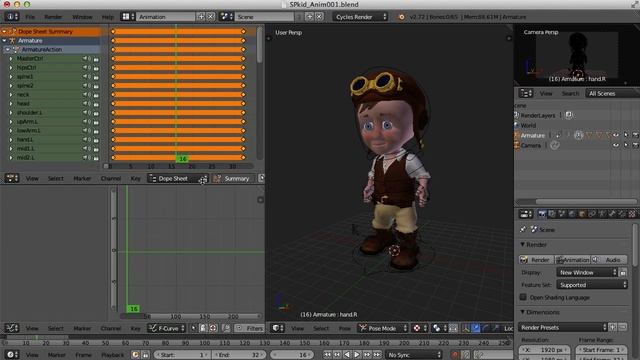The height and width of the screenshot is (360, 640).
Task: Toggle show only selected in Graph Editor
Action: pyautogui.click(x=193, y=328)
